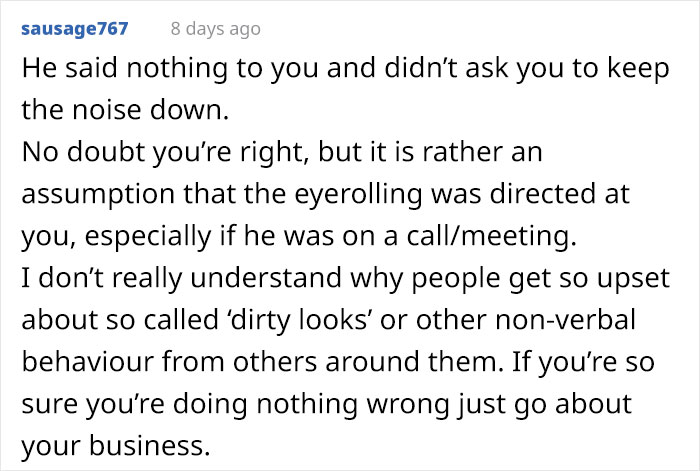Click the words 'your business.'
This screenshot has height=471, width=700.
click(116, 446)
